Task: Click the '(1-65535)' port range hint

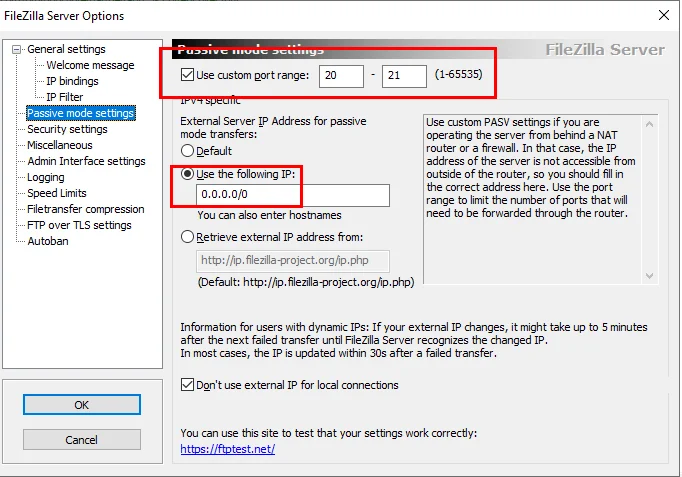Action: pos(458,74)
